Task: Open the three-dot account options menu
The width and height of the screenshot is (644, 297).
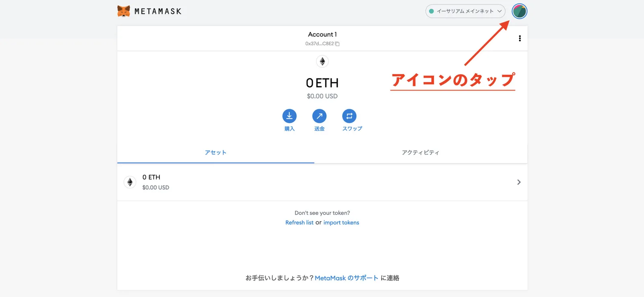Action: 520,38
